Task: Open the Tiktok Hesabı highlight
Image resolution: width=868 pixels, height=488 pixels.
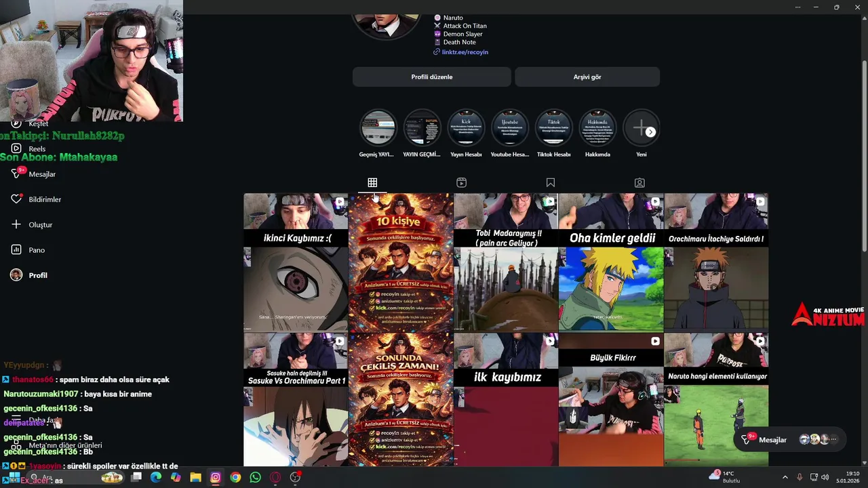Action: [554, 133]
